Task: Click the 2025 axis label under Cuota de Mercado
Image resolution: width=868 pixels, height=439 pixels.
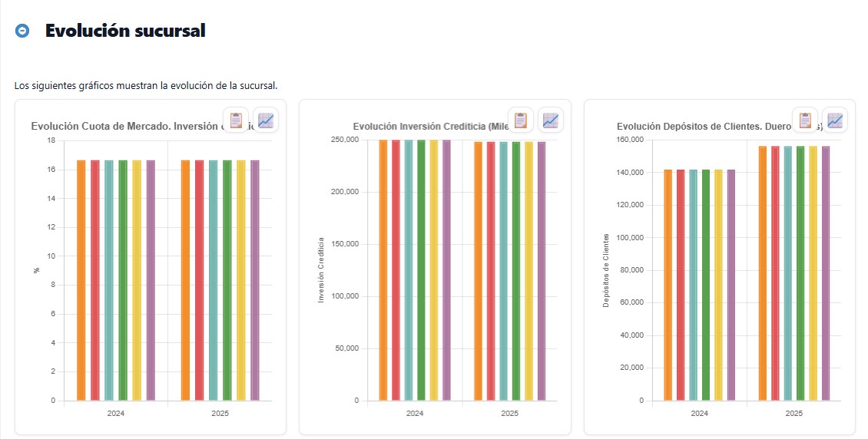Action: point(220,414)
